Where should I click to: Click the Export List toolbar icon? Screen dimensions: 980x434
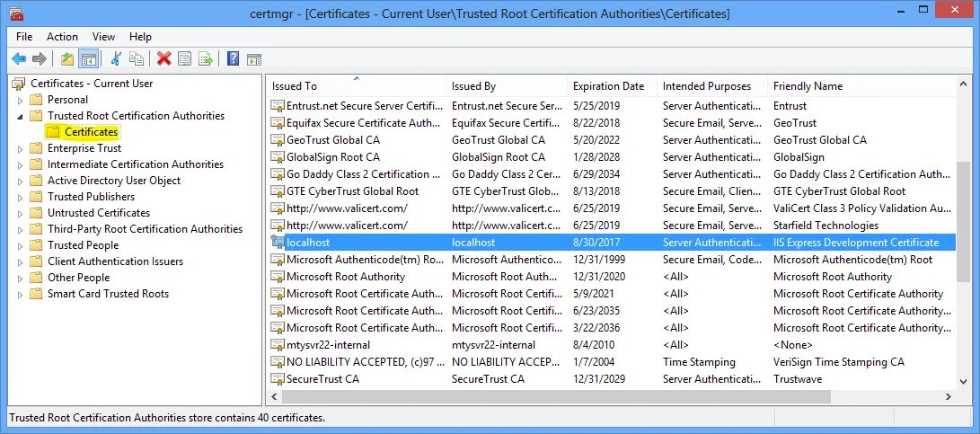(206, 58)
